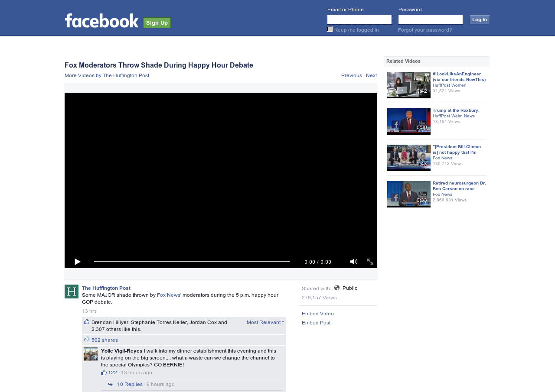Click the 18,154 Views text
Image resolution: width=555 pixels, height=392 pixels.
[446, 122]
